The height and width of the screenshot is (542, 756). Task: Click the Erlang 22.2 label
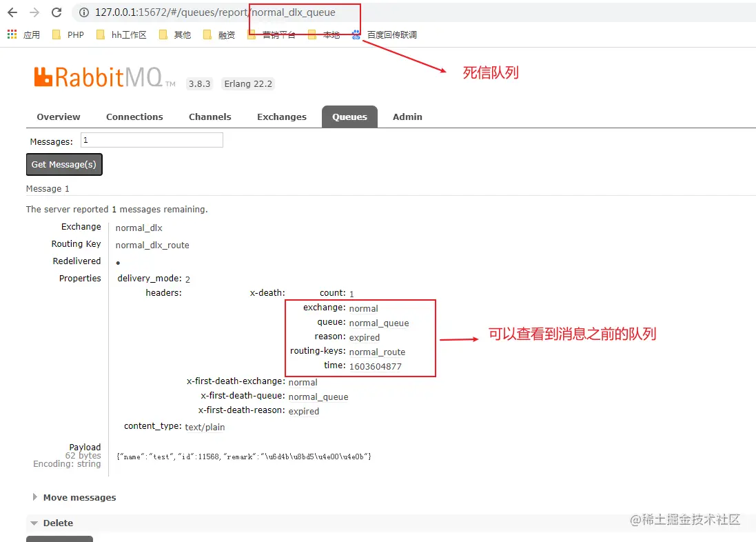coord(248,84)
